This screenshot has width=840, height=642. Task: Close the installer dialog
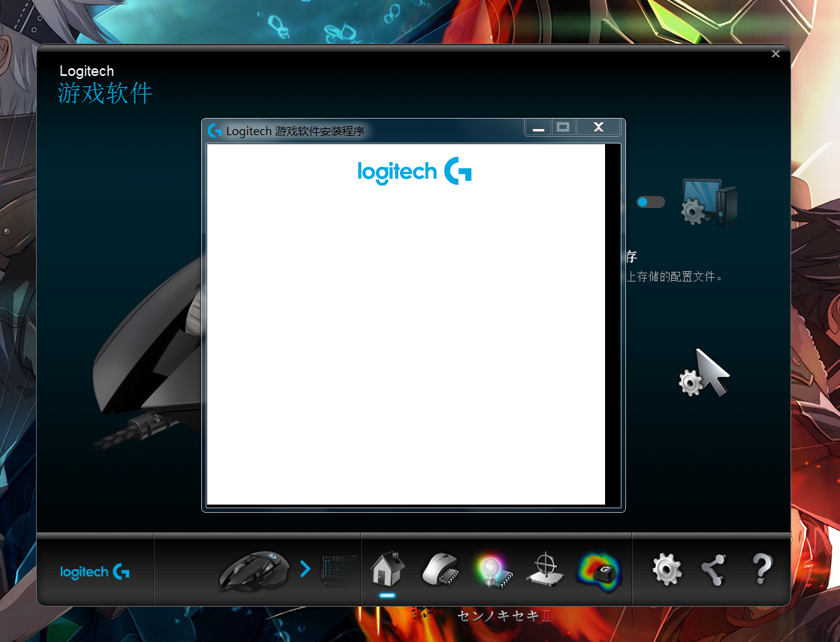coord(598,127)
